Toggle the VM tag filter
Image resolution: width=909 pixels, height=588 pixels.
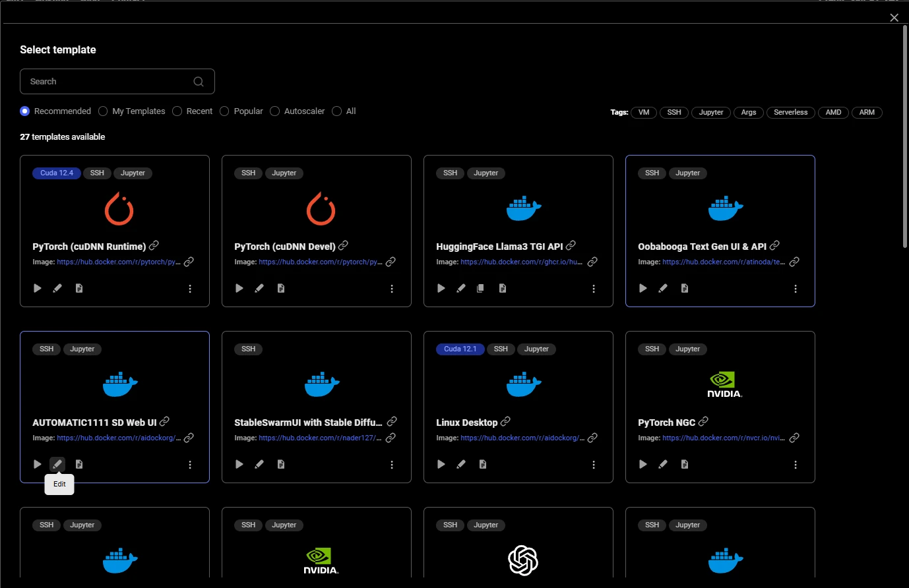[644, 113]
